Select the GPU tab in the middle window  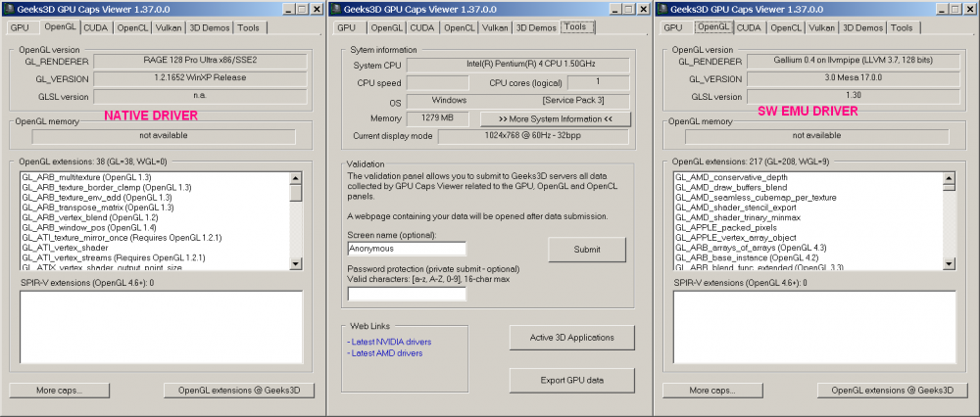[346, 27]
